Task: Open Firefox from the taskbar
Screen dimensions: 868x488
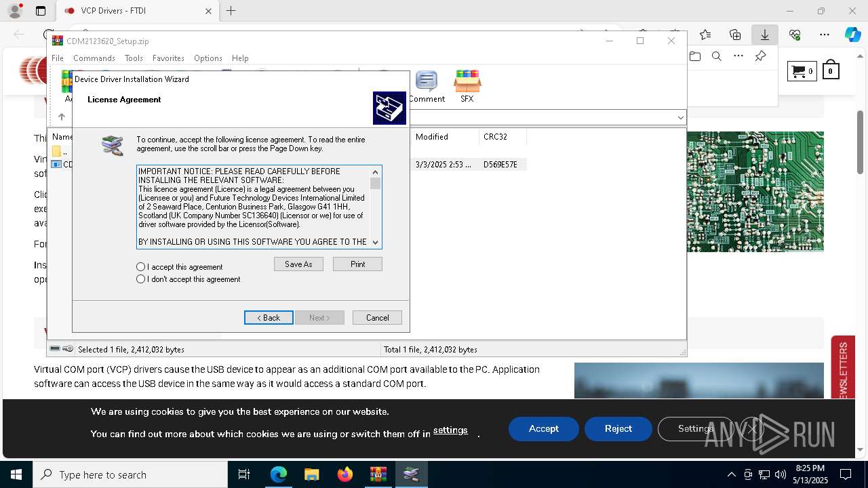Action: coord(344,474)
